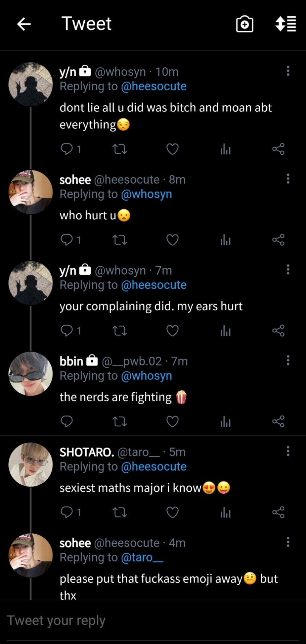This screenshot has height=644, width=306.
Task: Like y/n's "dont lie" tweet
Action: pos(172,149)
